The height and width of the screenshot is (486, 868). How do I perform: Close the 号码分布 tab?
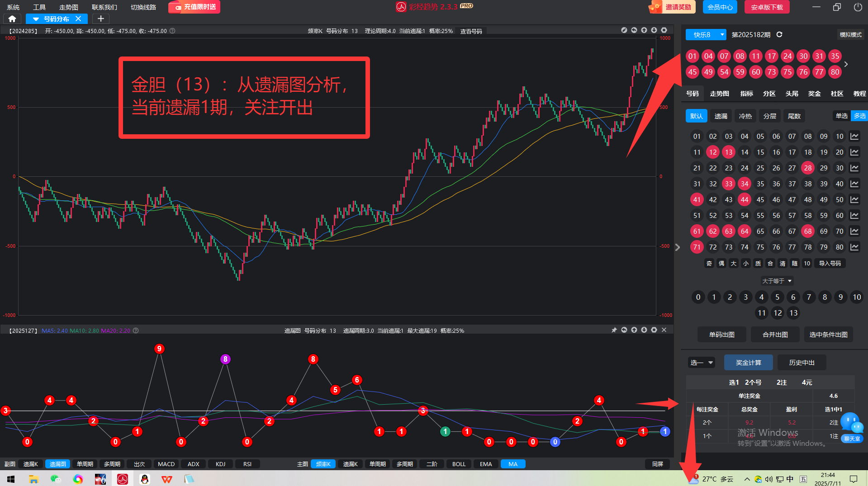click(x=78, y=19)
